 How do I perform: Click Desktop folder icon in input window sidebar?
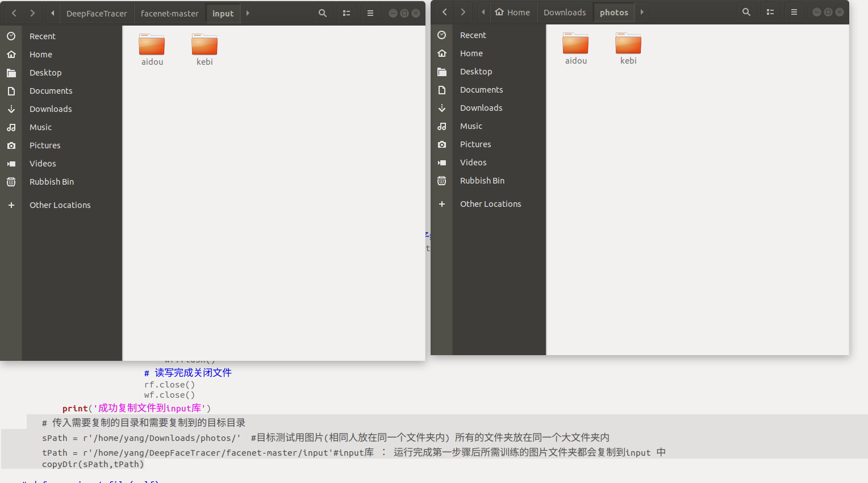coord(11,73)
